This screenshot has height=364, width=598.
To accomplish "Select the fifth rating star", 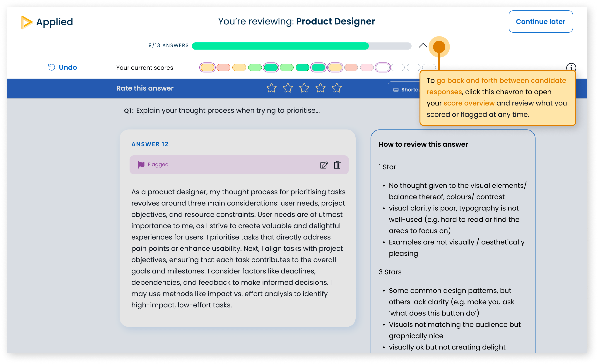I will pos(337,88).
